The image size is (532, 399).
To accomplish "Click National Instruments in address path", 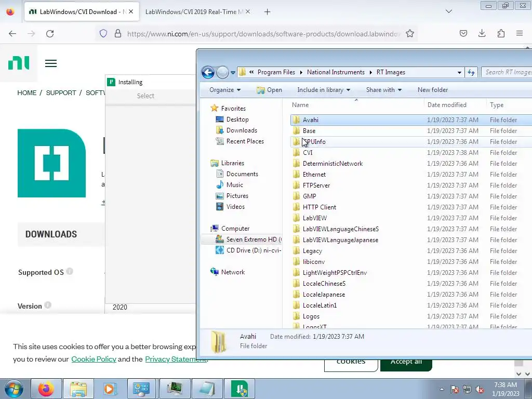I will coord(336,72).
